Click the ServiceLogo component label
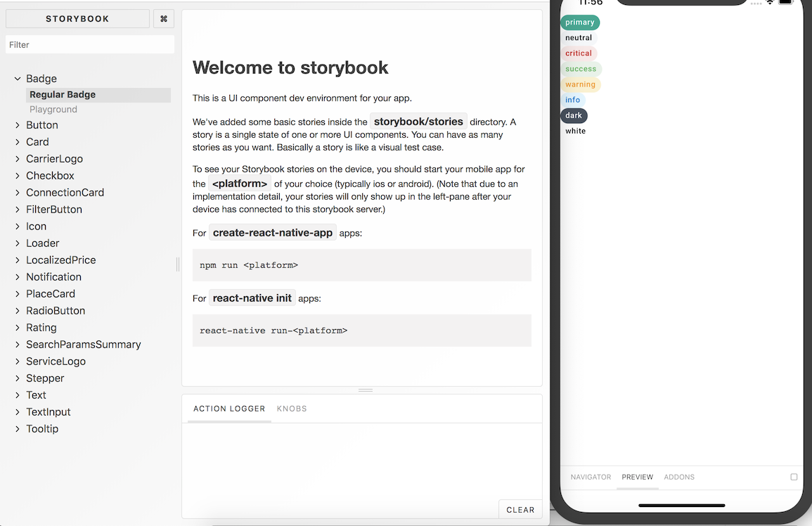 pyautogui.click(x=56, y=361)
